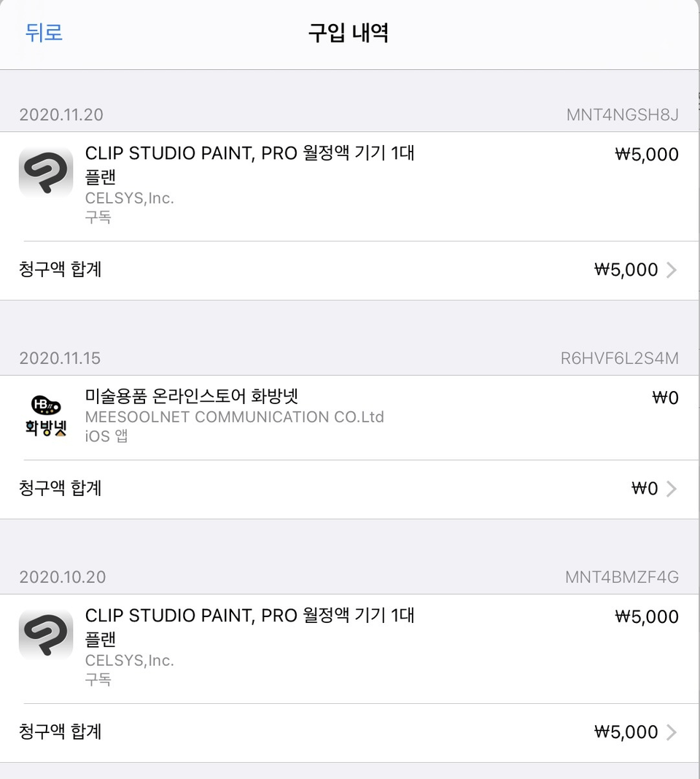This screenshot has width=700, height=779.
Task: Expand ₩5,000 total chevron for 2020.11.20
Action: [672, 270]
